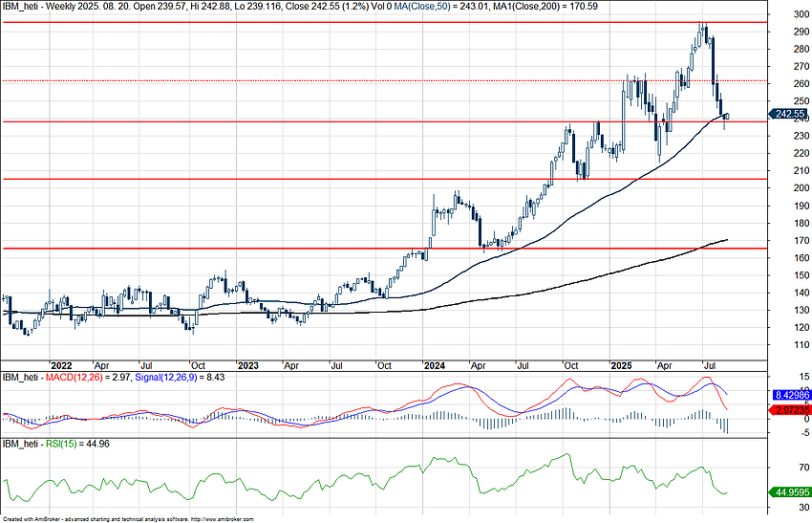The height and width of the screenshot is (523, 812).
Task: Click the -5 level on MACD axis
Action: point(803,432)
